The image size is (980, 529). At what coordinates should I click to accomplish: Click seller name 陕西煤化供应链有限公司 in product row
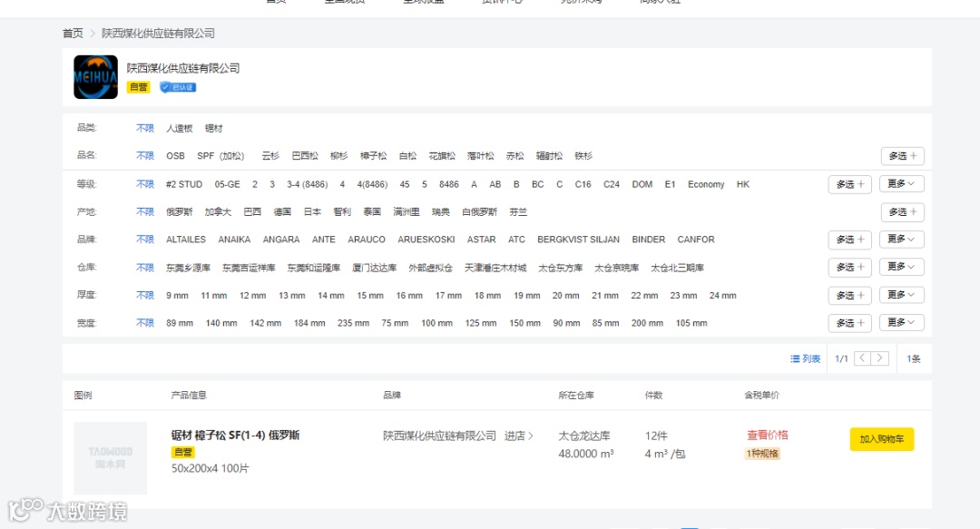[x=439, y=436]
